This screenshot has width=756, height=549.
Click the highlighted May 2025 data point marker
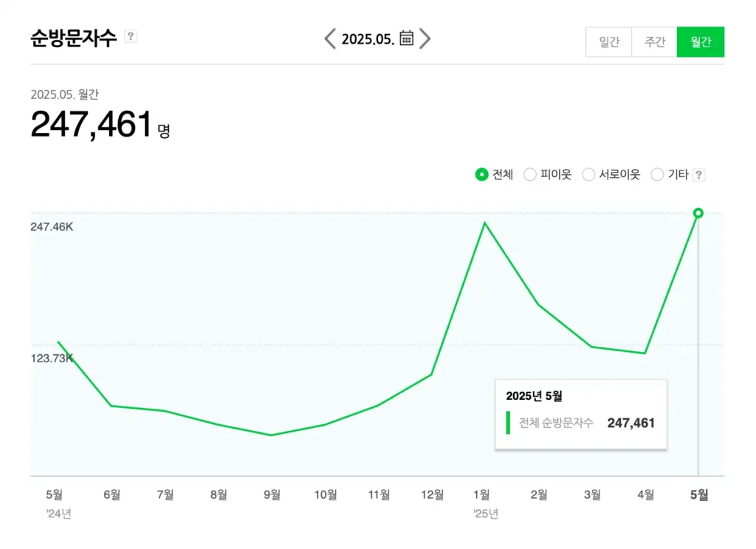coord(698,213)
